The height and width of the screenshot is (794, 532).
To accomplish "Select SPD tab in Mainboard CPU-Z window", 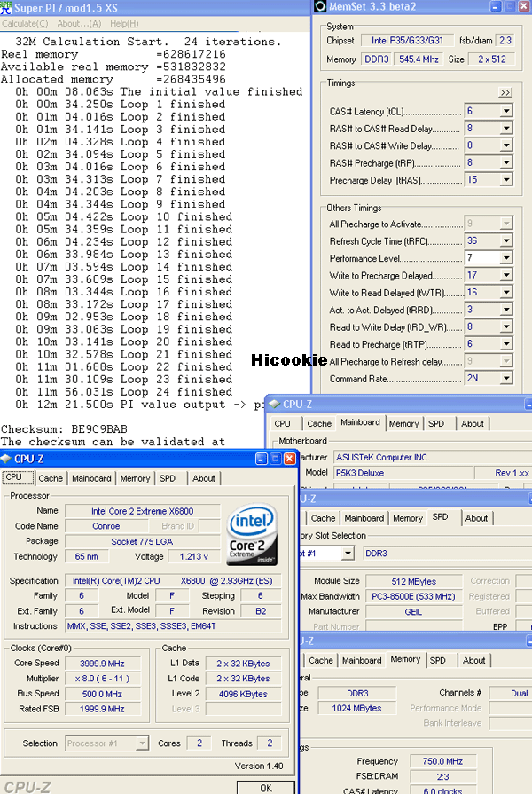I will point(436,423).
